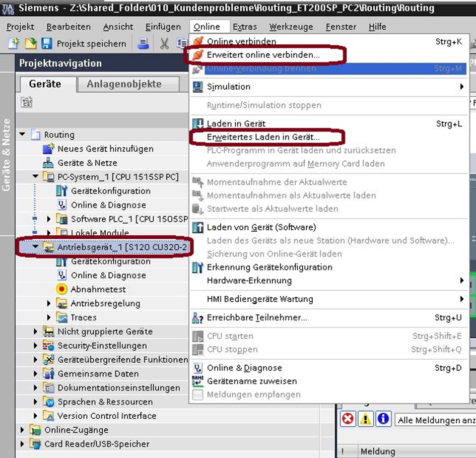Expand Gemeinsame Daten node

(x=36, y=373)
